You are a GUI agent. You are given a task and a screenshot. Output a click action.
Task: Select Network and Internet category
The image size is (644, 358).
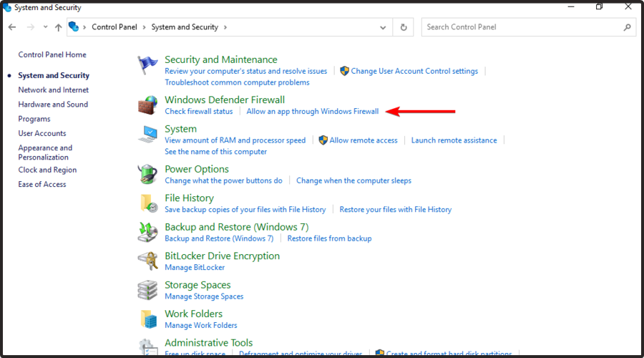[54, 89]
